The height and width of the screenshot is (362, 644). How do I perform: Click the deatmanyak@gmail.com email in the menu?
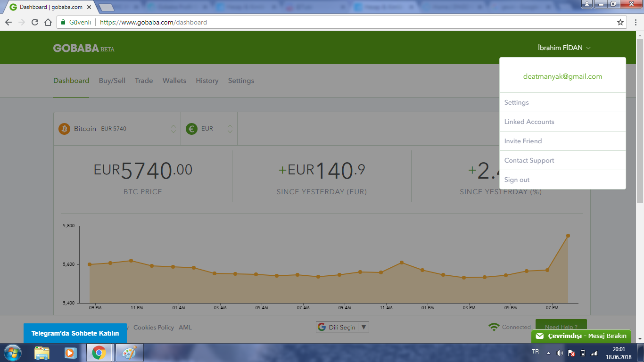coord(562,76)
